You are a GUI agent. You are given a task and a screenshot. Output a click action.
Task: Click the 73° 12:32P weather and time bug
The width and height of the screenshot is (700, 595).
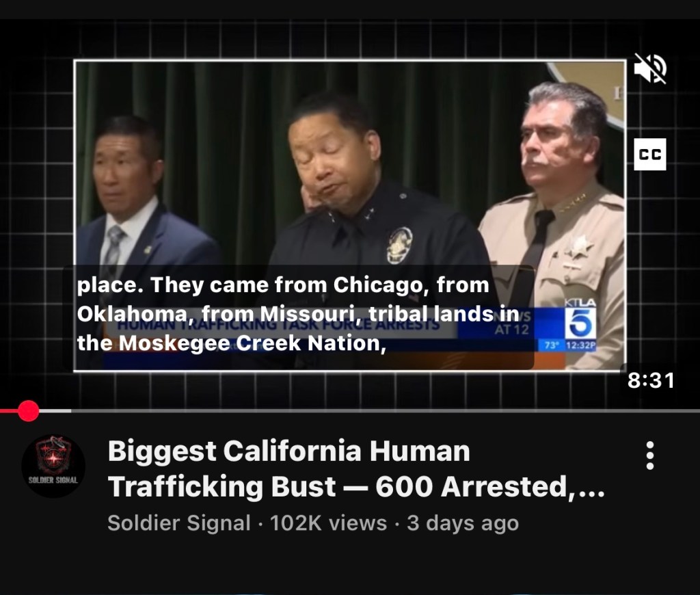pyautogui.click(x=570, y=345)
